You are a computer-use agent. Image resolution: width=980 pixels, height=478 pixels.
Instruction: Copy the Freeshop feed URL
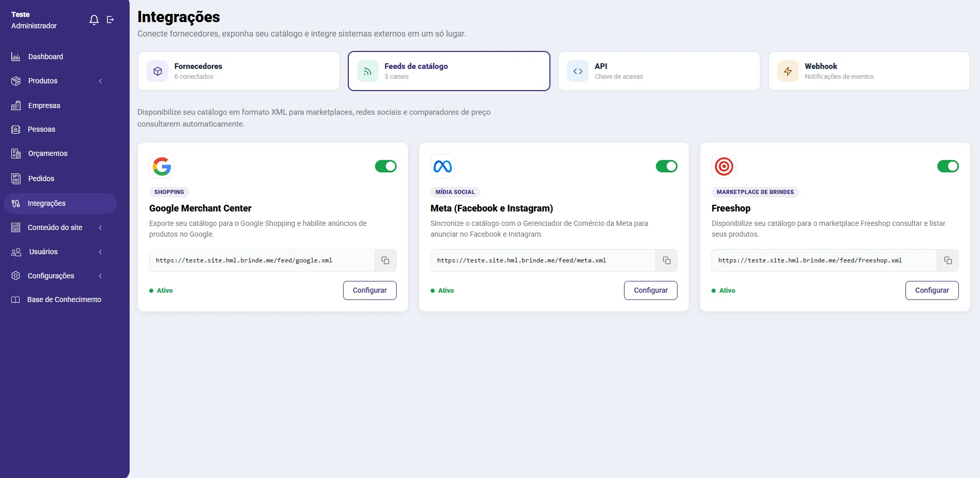[x=948, y=260]
